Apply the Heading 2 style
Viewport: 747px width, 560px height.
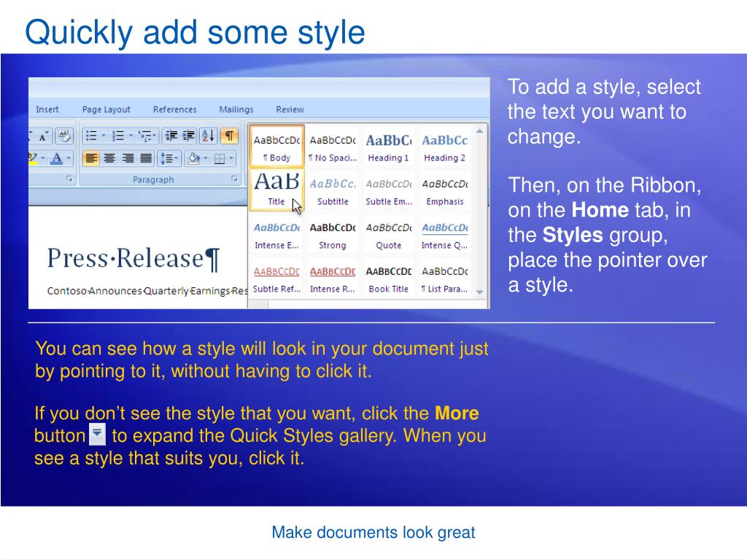(444, 148)
